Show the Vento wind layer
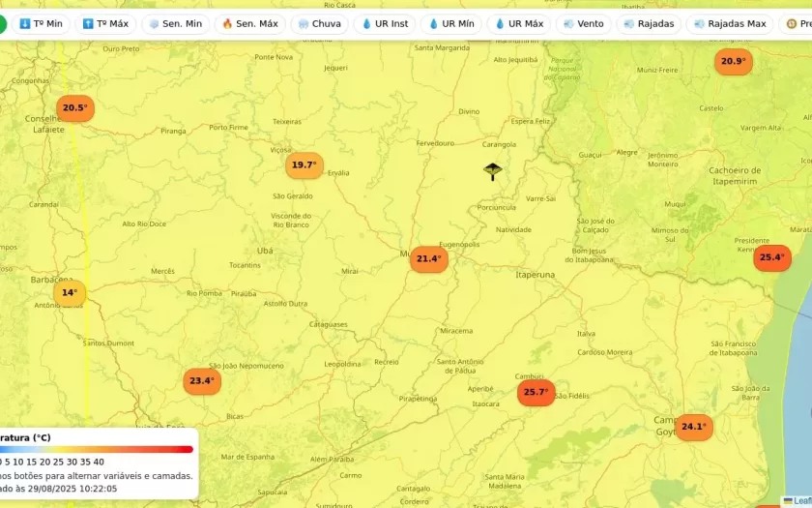This screenshot has width=812, height=508. click(583, 23)
